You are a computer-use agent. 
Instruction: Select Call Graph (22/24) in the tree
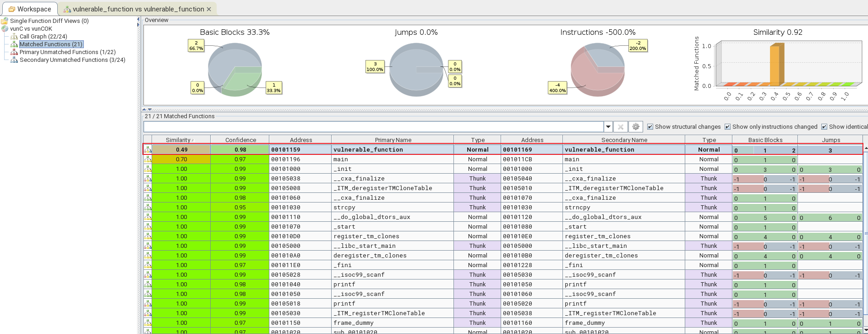coord(43,37)
